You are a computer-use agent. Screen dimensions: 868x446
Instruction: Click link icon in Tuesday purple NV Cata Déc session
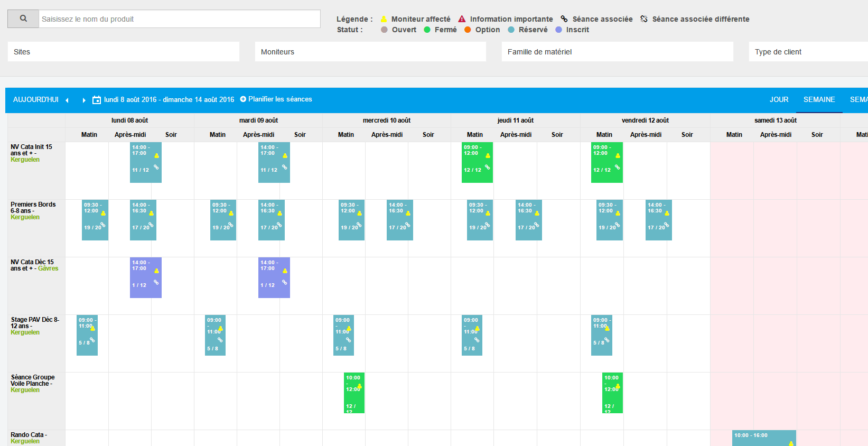coord(285,282)
